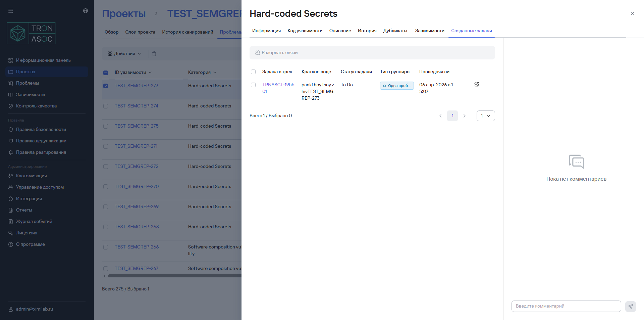Image resolution: width=644 pixels, height=320 pixels.
Task: Go to next page using right arrow
Action: (465, 116)
